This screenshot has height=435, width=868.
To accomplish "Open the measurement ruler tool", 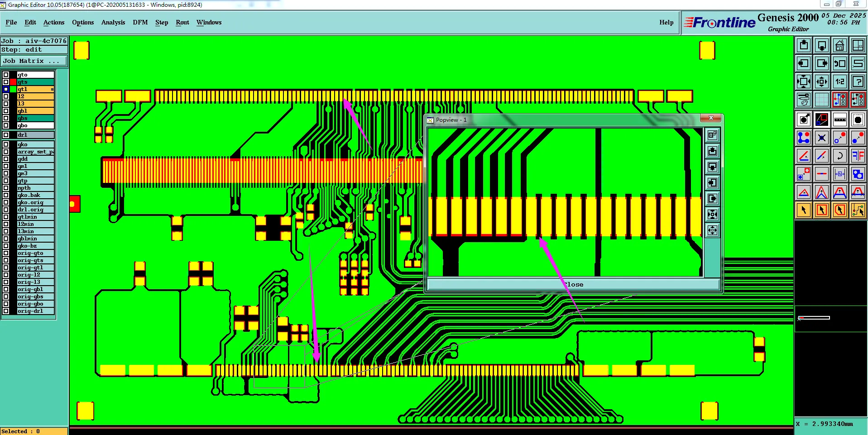I will click(840, 120).
